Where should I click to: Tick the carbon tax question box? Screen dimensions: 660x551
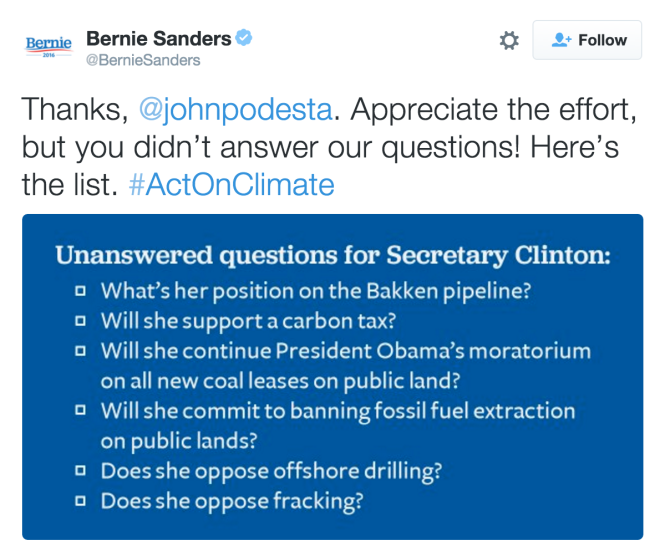click(x=80, y=322)
